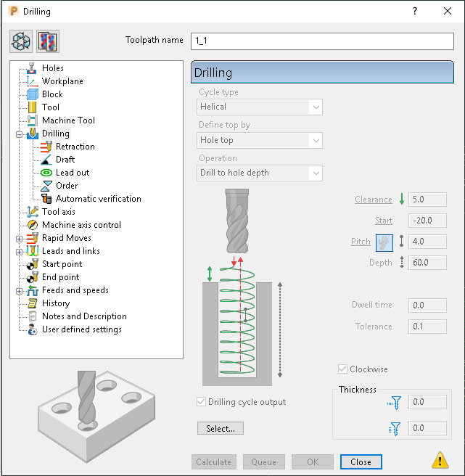465x476 pixels.
Task: Select the Order hourglass icon
Action: click(46, 186)
